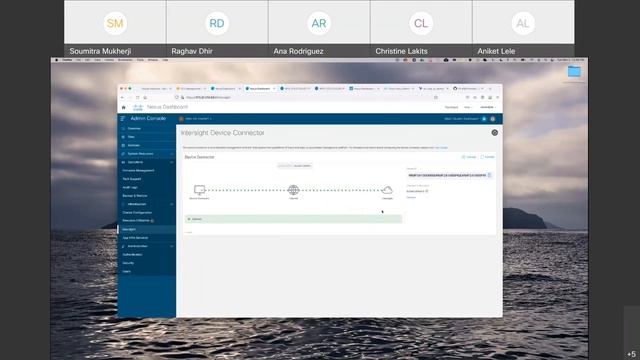Switch to the second browser tab
This screenshot has width=640, height=360.
(191, 89)
